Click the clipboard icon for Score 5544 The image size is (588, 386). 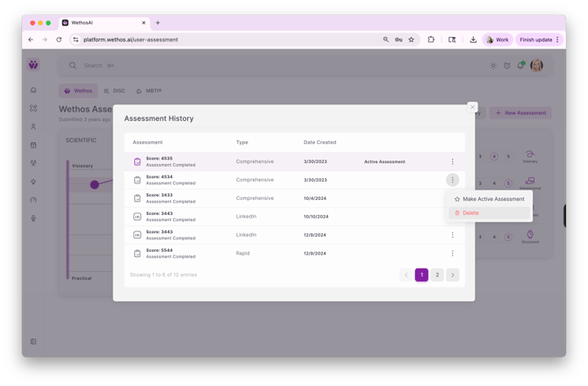point(137,254)
